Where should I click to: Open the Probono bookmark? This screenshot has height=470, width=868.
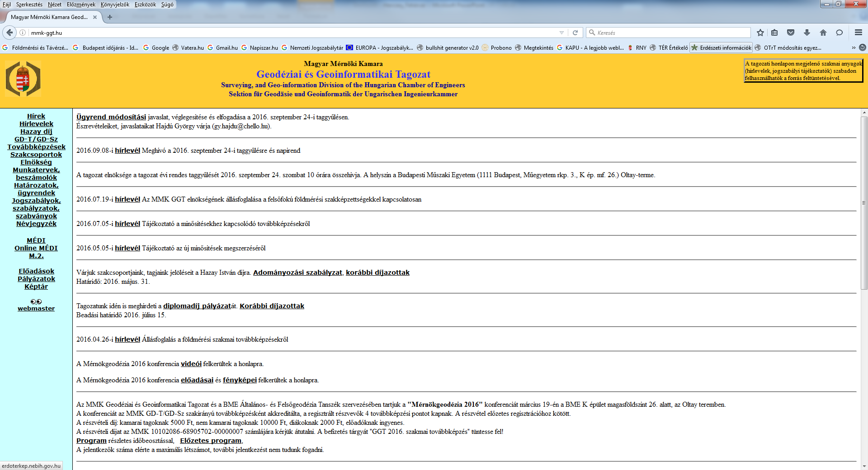click(497, 47)
